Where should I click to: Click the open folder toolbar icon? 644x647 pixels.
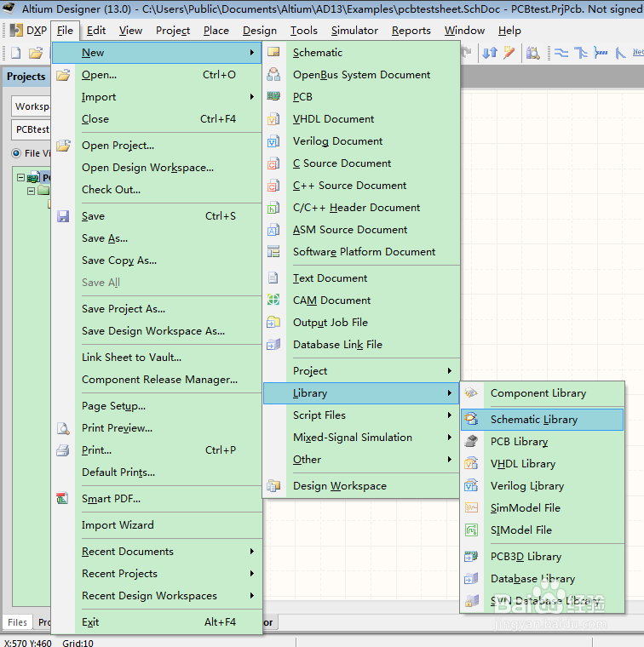click(36, 53)
